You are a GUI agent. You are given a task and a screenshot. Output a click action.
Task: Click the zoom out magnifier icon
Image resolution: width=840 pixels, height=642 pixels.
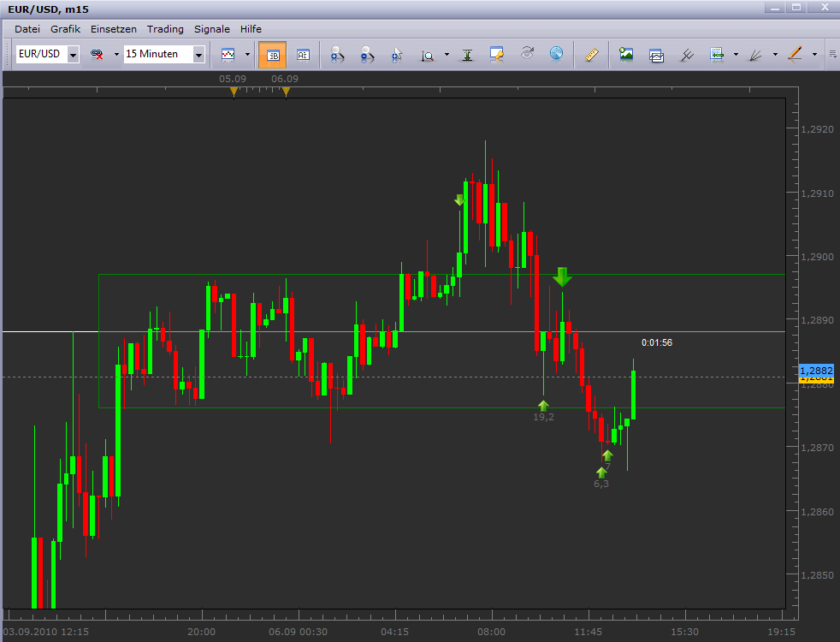(367, 55)
